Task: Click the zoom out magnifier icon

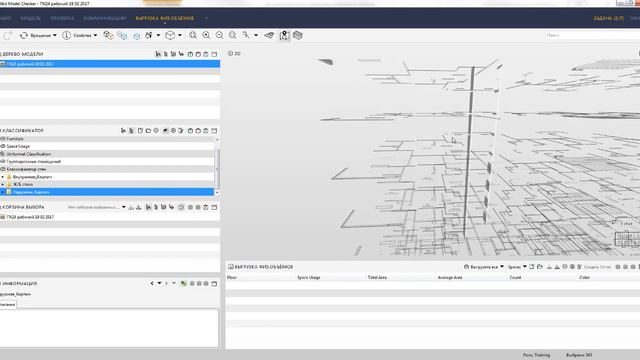Action: click(220, 36)
